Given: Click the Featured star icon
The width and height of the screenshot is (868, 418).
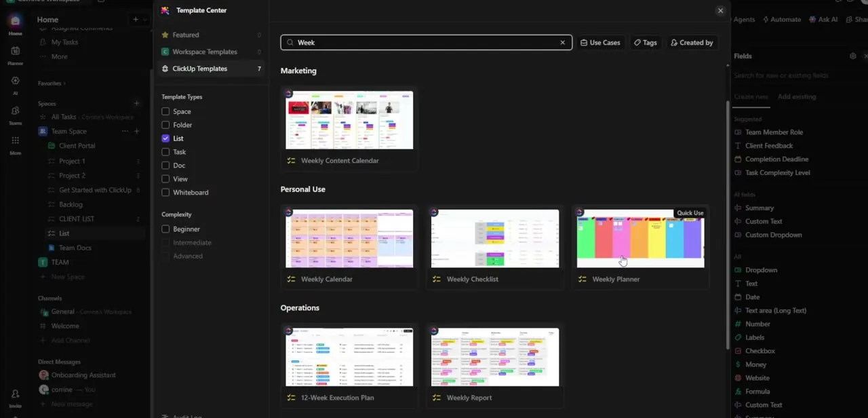Looking at the screenshot, I should [x=165, y=35].
